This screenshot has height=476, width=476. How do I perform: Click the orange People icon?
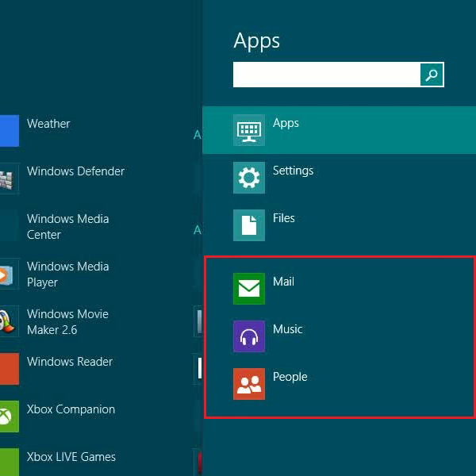[x=249, y=384]
